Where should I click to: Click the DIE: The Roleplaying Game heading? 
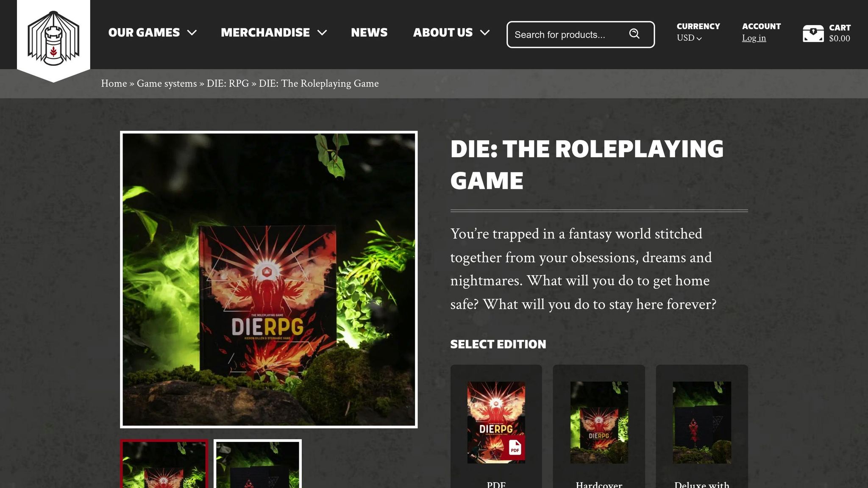pyautogui.click(x=587, y=165)
